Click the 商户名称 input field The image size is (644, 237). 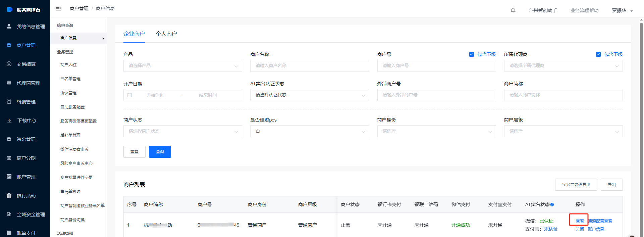pyautogui.click(x=309, y=66)
